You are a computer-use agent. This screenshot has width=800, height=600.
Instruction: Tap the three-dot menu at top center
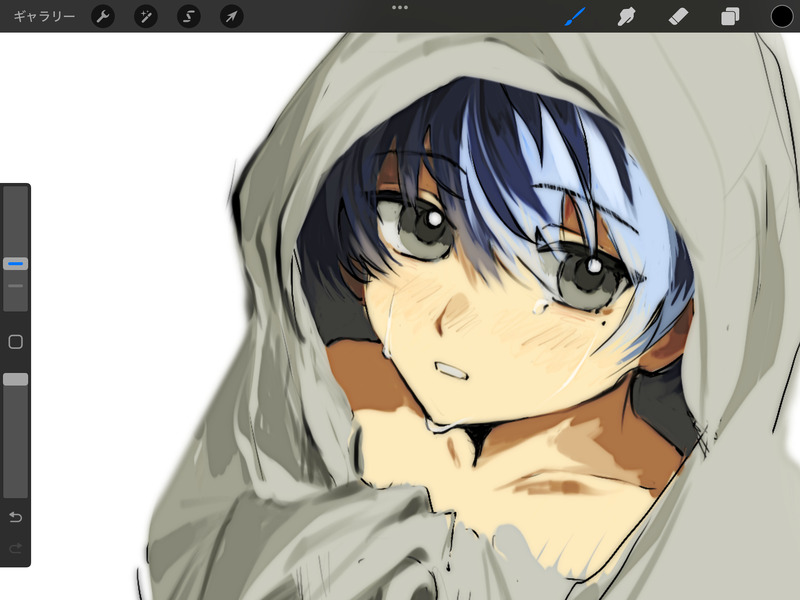(x=399, y=8)
